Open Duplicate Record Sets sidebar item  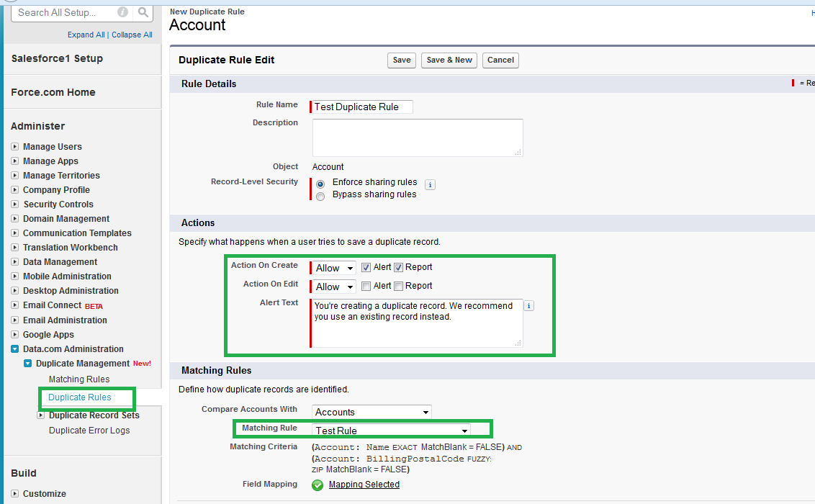[x=94, y=415]
